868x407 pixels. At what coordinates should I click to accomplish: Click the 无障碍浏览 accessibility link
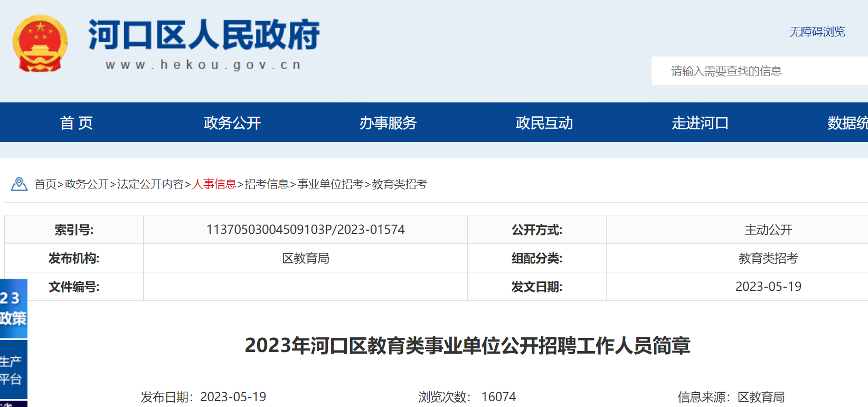[x=817, y=32]
